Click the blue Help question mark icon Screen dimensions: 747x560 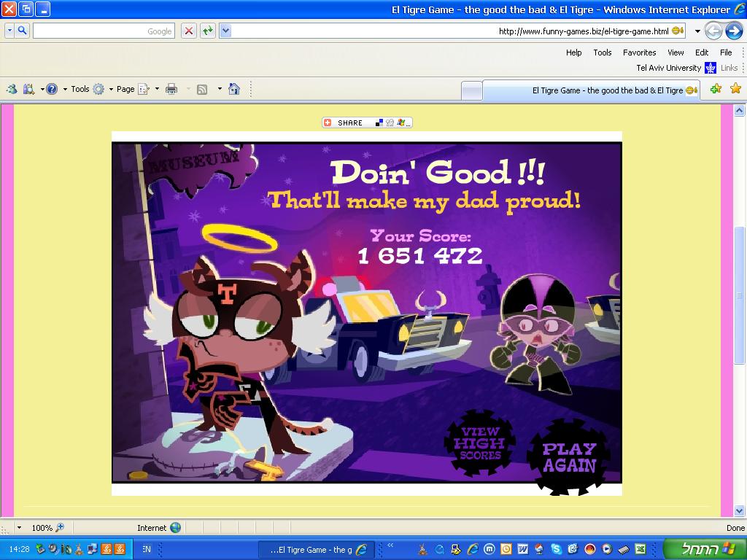(x=52, y=89)
